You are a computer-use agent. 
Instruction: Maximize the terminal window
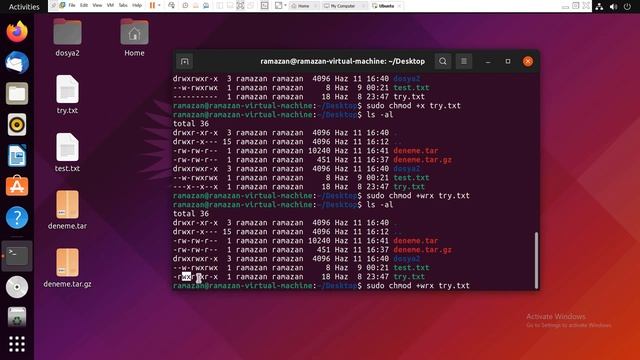pos(508,62)
